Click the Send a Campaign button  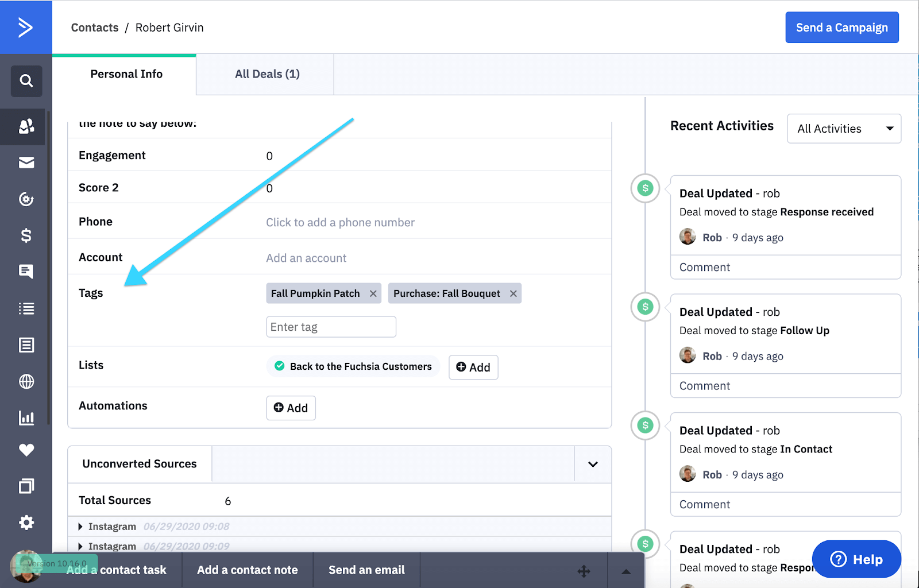(x=842, y=28)
